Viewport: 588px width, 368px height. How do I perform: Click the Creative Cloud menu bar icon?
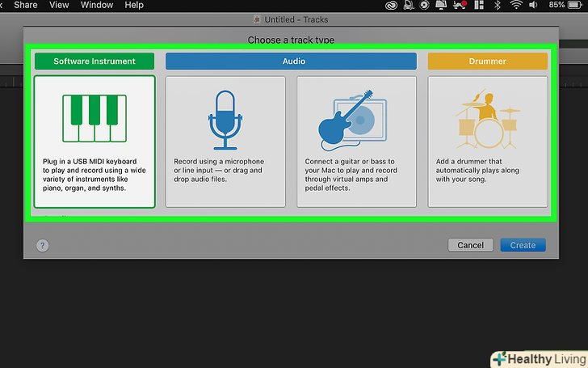[x=391, y=5]
